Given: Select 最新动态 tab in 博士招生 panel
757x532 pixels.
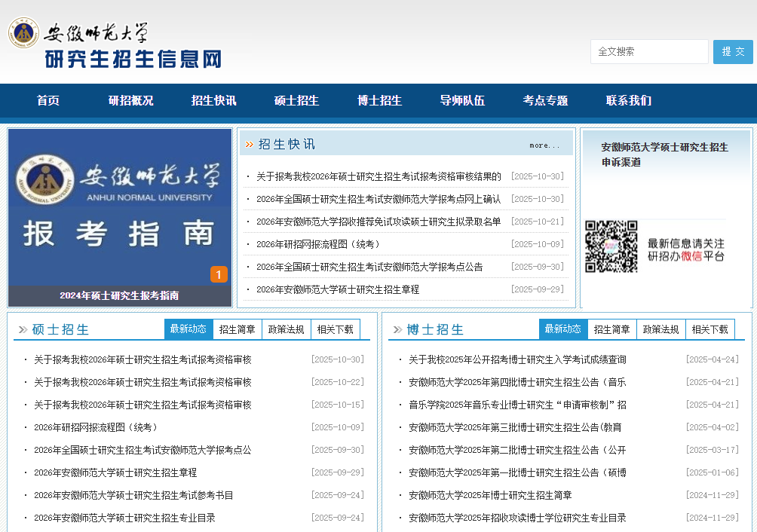Looking at the screenshot, I should click(x=562, y=329).
